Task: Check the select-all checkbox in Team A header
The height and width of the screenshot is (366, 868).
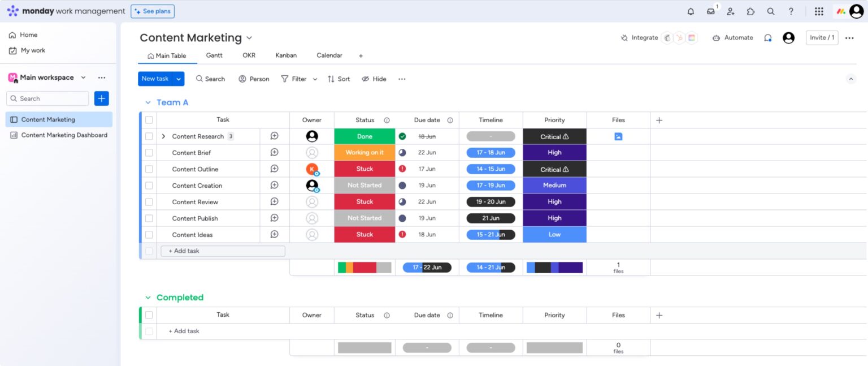Action: coord(149,119)
